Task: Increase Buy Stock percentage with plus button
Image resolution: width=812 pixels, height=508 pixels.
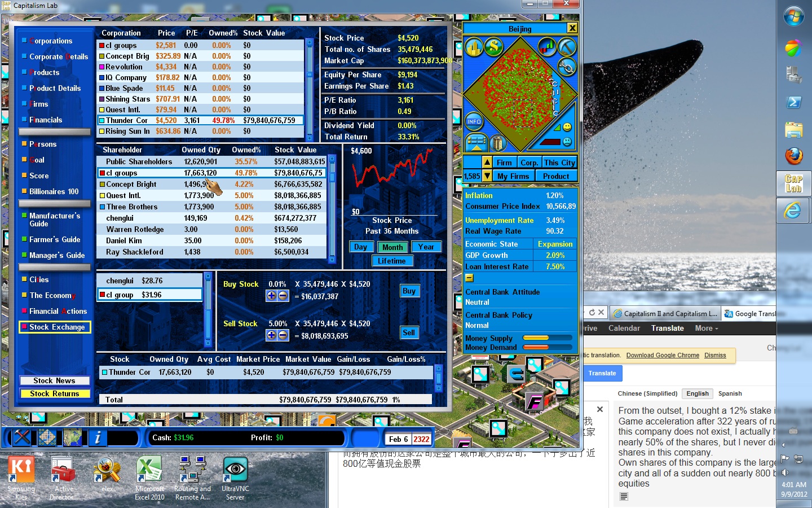Action: pyautogui.click(x=272, y=295)
